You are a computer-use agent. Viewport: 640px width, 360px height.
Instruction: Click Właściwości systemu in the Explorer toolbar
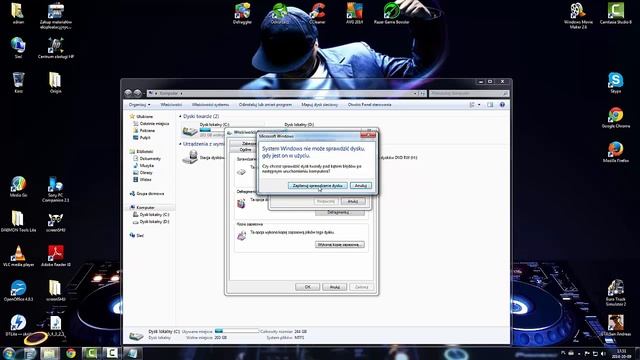tap(211, 105)
